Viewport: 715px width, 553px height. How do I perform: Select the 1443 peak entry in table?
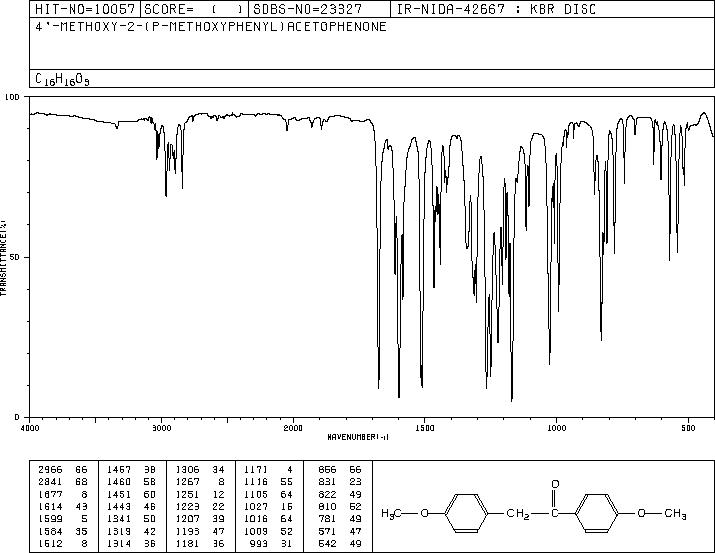pos(132,506)
